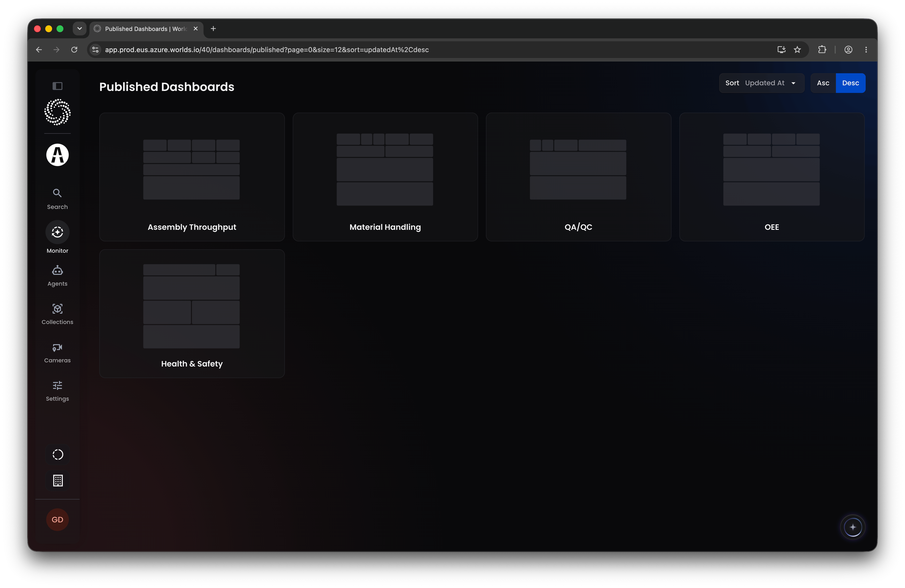Viewport: 905px width, 588px height.
Task: Select the Published Dashboards browser tab
Action: click(146, 29)
